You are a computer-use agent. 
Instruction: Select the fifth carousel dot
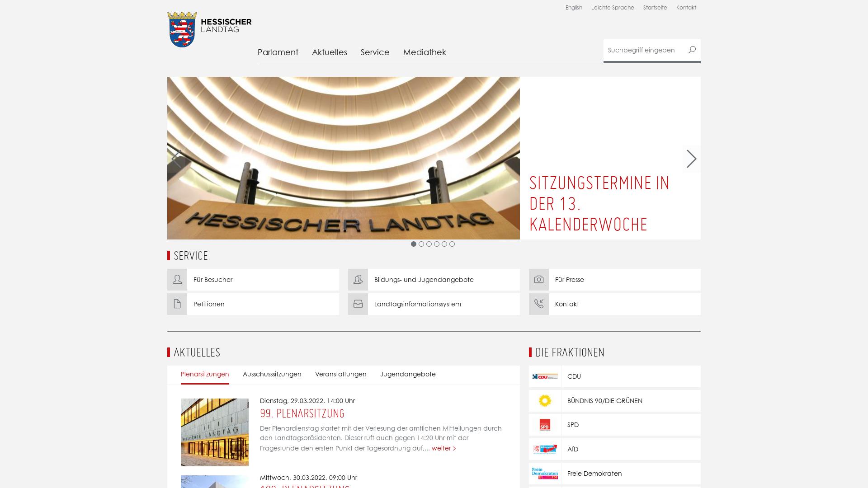tap(444, 244)
